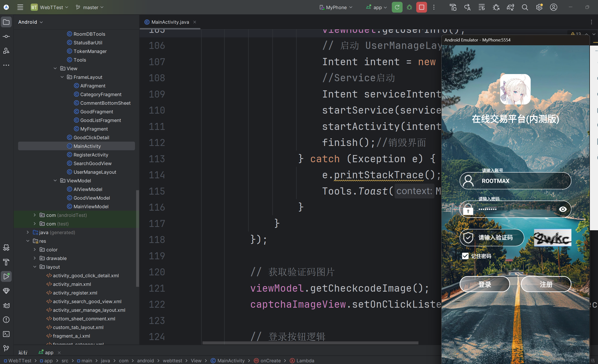Open the Structure tool window
598x364 pixels.
pos(6,51)
